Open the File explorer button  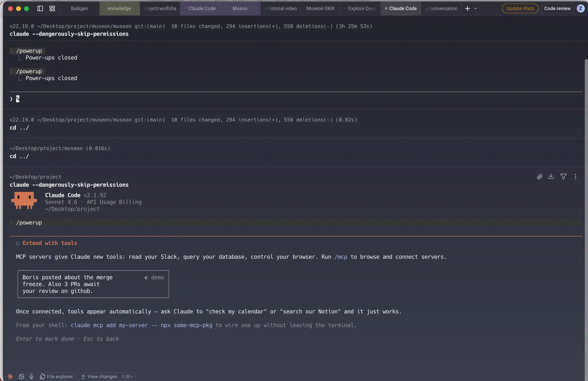click(57, 376)
